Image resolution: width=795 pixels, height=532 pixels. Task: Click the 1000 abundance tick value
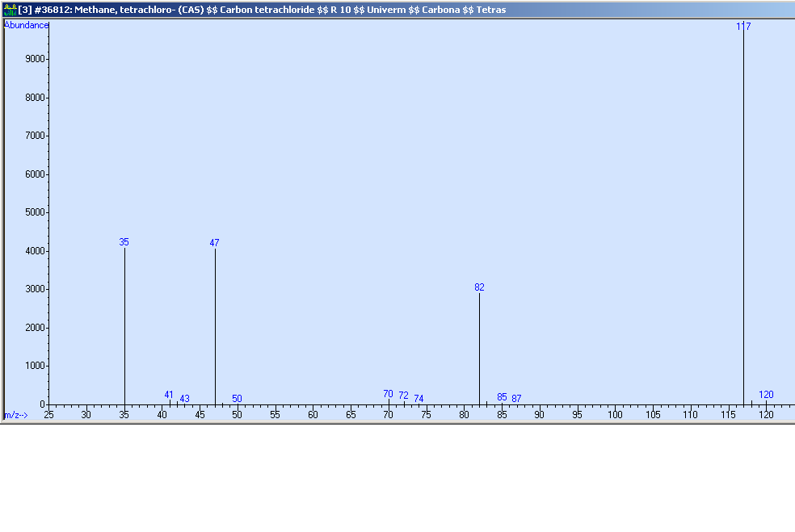point(35,366)
